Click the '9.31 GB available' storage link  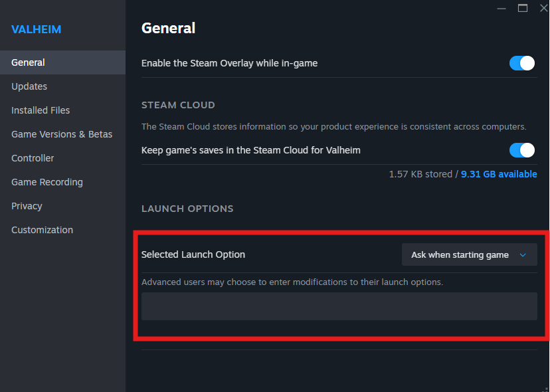(500, 174)
